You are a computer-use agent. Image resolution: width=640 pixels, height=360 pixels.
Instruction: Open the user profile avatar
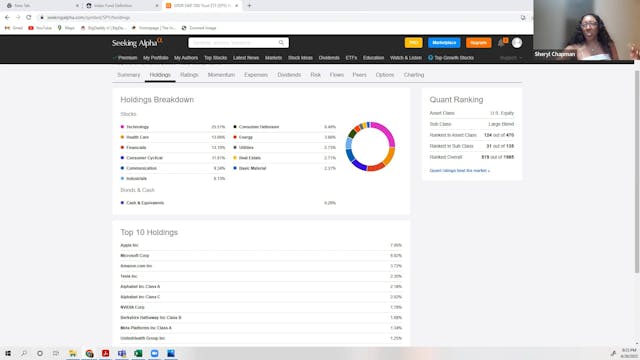pyautogui.click(x=517, y=43)
